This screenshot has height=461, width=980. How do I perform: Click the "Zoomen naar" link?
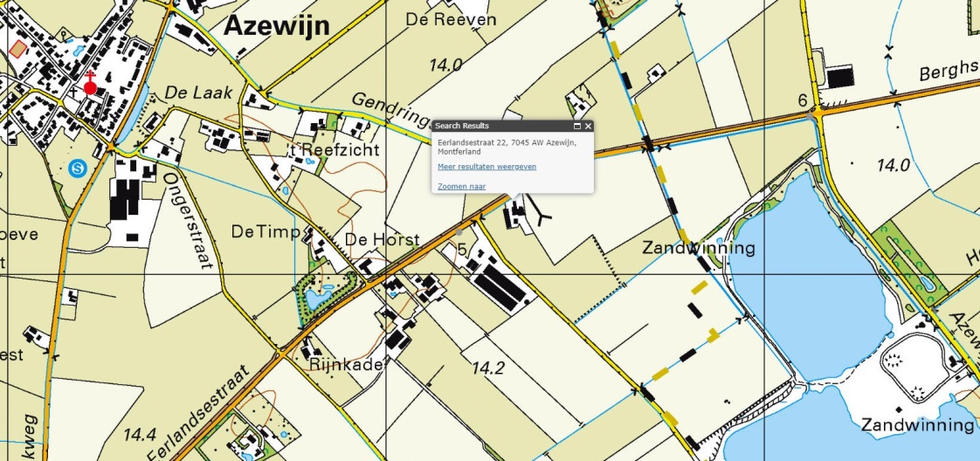(x=461, y=186)
